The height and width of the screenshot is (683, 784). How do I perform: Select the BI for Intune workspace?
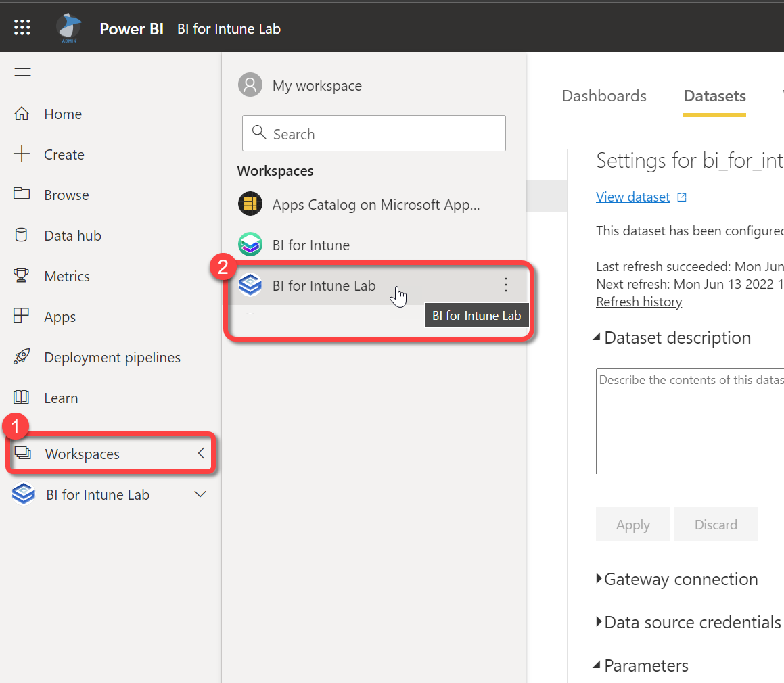[311, 245]
